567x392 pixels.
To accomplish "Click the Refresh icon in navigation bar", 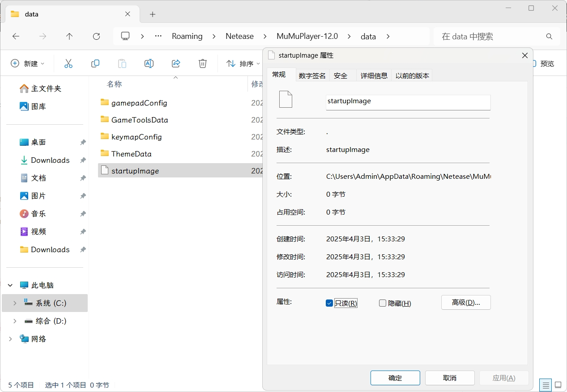I will 96,37.
